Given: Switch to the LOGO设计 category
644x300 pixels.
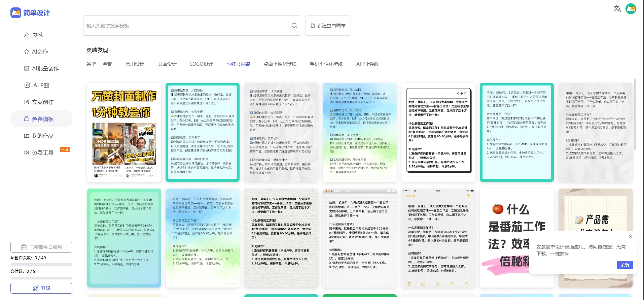Looking at the screenshot, I should click(x=201, y=64).
